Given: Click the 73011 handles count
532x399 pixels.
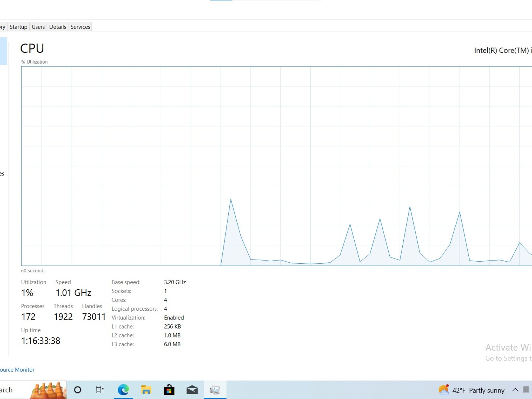Looking at the screenshot, I should [94, 317].
